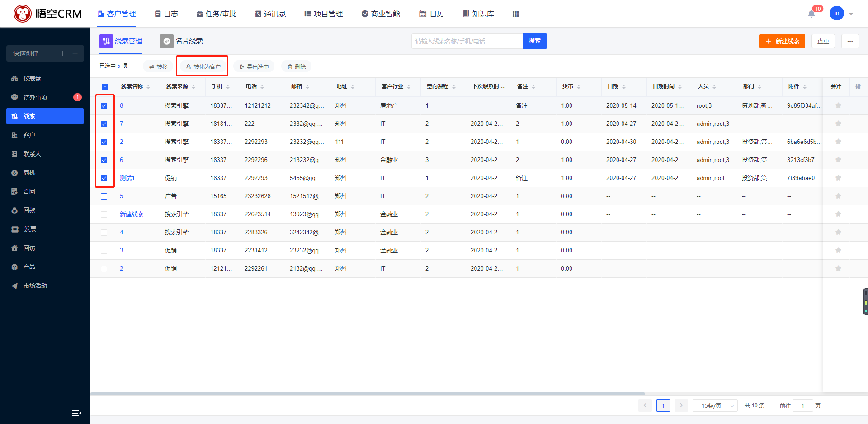Check the checkbox for lead 5
The width and height of the screenshot is (868, 424).
[x=104, y=196]
